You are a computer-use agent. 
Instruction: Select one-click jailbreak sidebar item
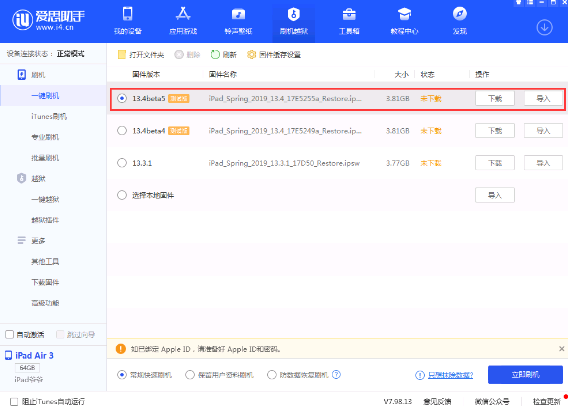pyautogui.click(x=45, y=199)
